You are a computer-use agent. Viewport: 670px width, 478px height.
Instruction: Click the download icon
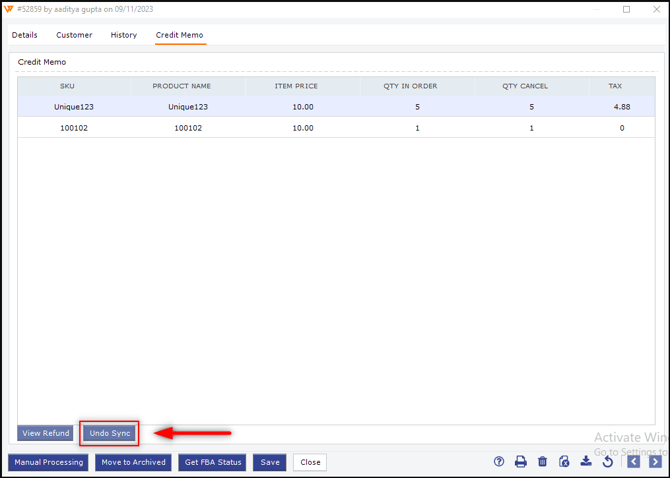(586, 462)
